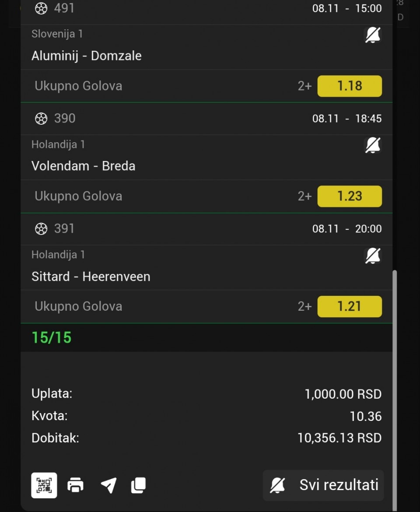Viewport: 420px width, 512px height.
Task: Click the football icon next to 390
Action: 41,119
